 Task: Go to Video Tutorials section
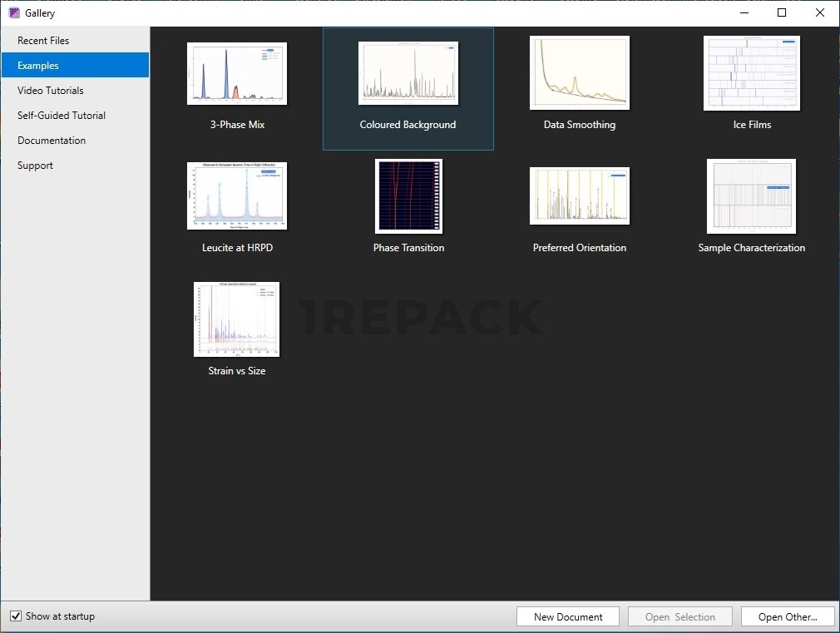coord(51,91)
